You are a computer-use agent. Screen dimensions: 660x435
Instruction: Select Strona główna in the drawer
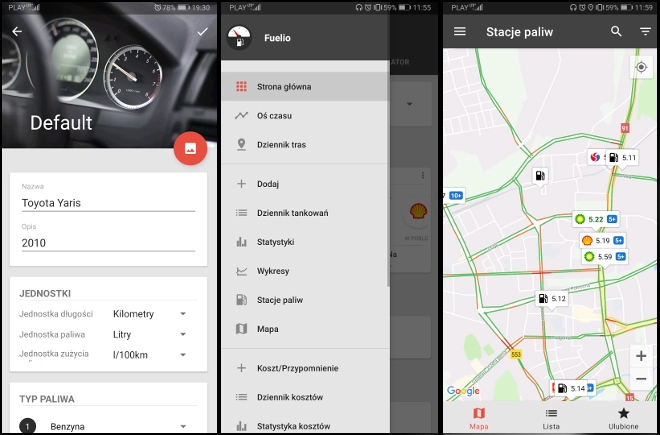(x=305, y=87)
